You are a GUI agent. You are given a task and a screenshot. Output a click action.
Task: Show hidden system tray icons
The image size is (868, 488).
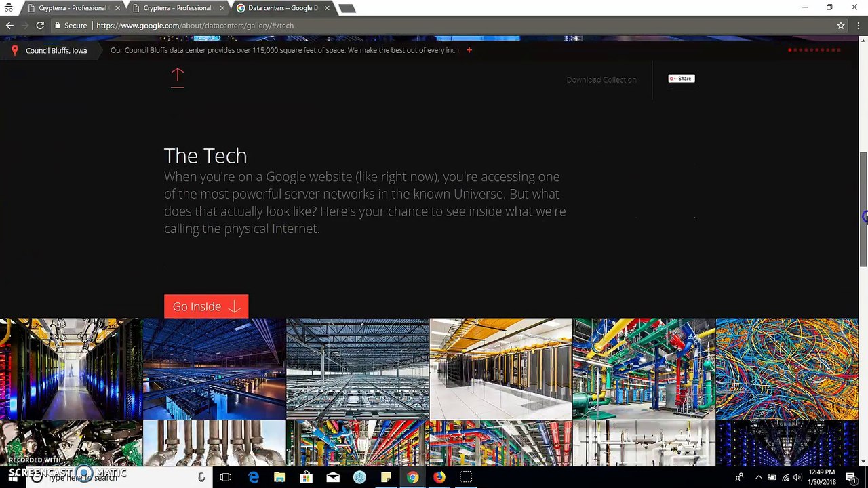tap(759, 477)
